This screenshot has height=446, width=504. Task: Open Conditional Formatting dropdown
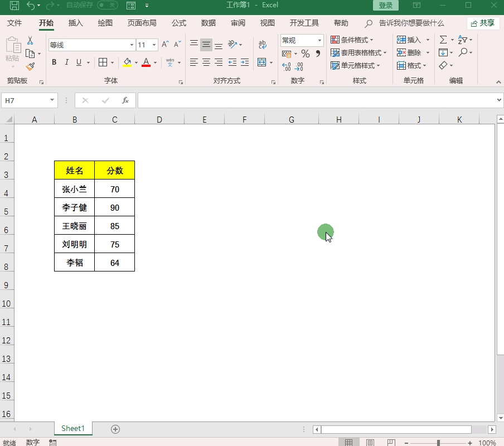[x=352, y=40]
